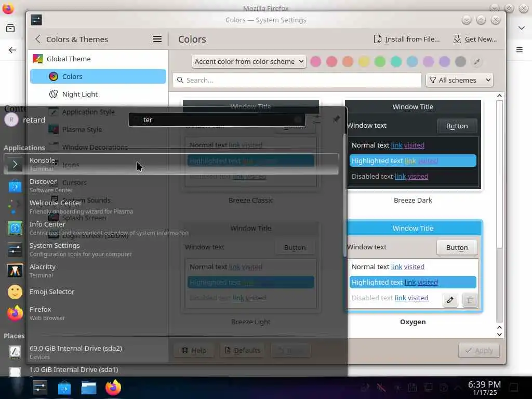
Task: Click the Discover taskbar icon
Action: [64, 388]
